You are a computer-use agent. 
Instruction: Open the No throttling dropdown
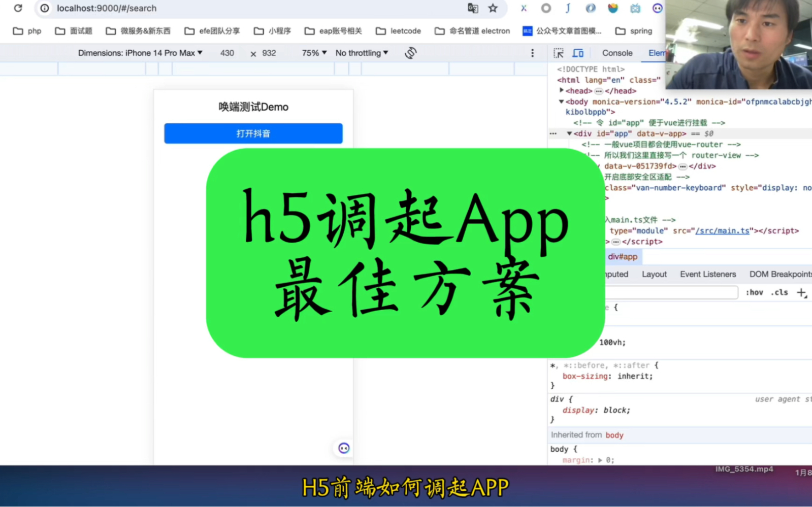[x=362, y=53]
